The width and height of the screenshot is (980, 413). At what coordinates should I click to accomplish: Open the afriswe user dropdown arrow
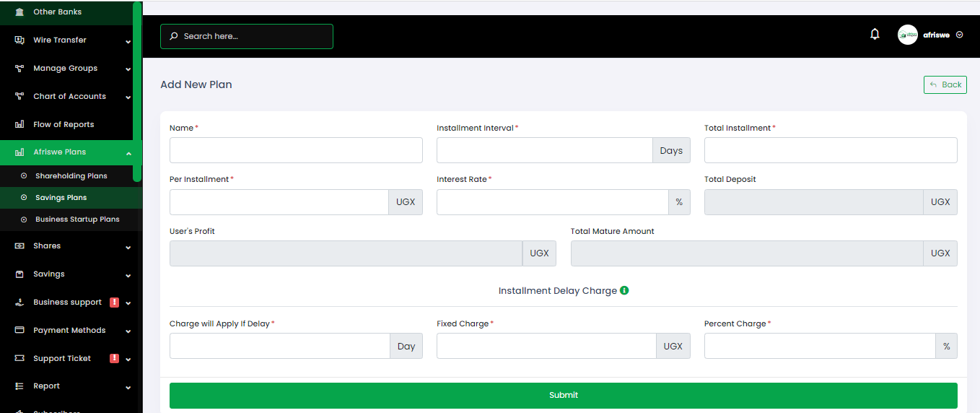[959, 35]
